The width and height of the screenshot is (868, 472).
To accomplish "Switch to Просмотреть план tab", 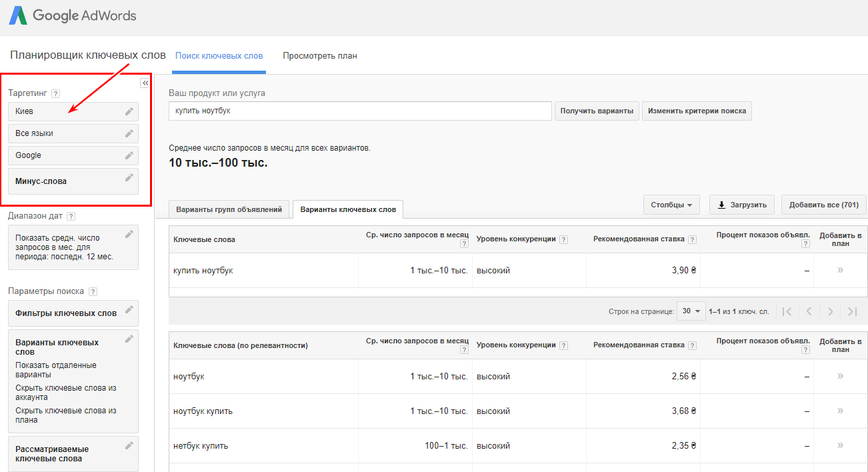I will click(320, 56).
